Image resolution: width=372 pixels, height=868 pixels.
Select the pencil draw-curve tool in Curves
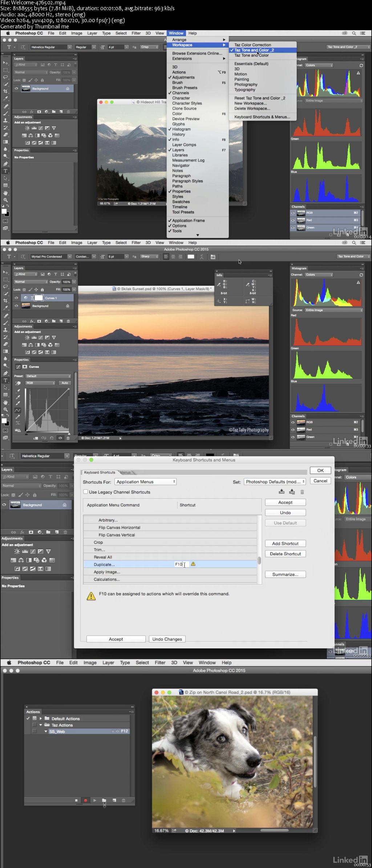(18, 417)
